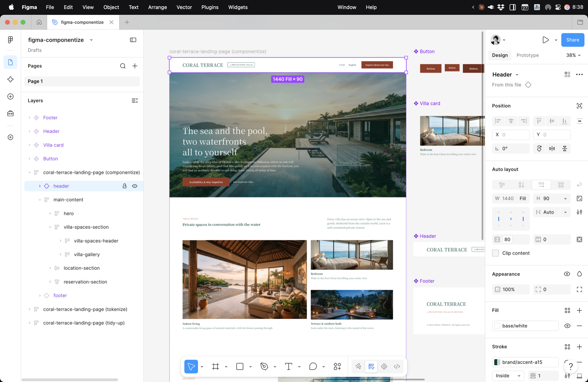Present prototype with play icon
Viewport: 588px width, 382px height.
[546, 40]
